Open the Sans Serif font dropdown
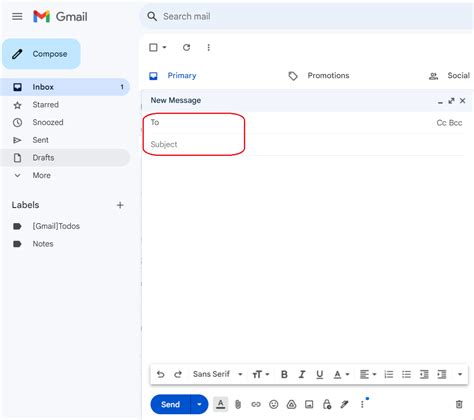The width and height of the screenshot is (474, 420). click(218, 374)
